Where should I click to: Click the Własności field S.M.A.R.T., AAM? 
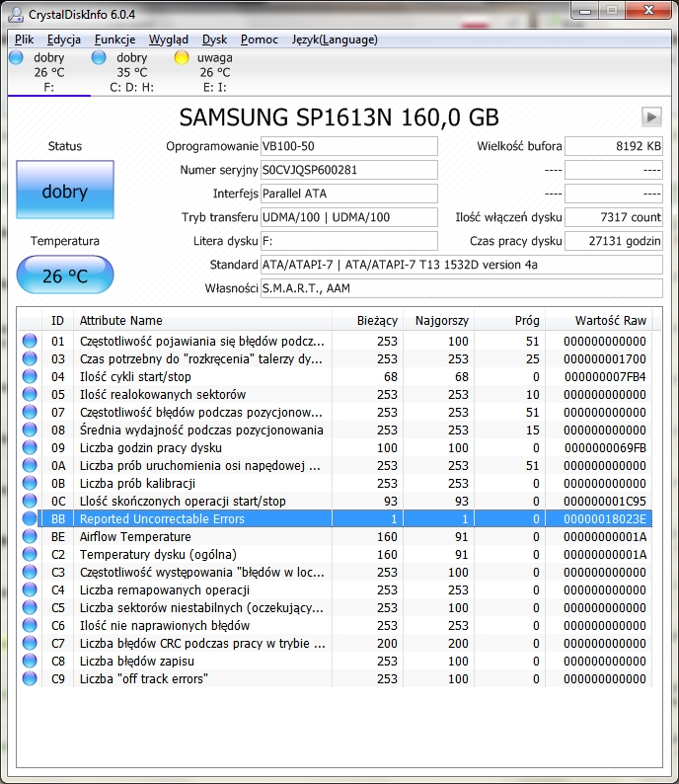pos(462,288)
